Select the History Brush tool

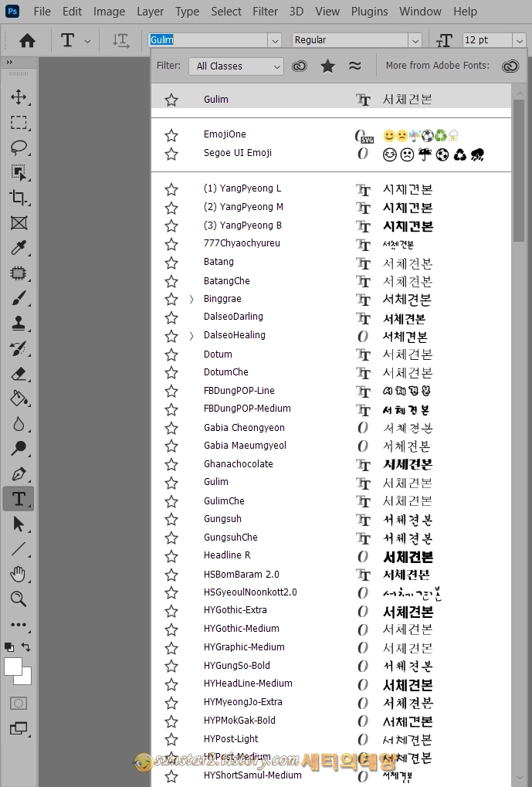[x=19, y=348]
